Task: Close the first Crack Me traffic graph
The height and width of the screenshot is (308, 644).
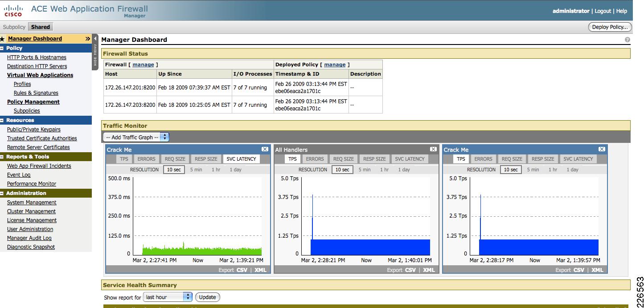Action: point(266,149)
